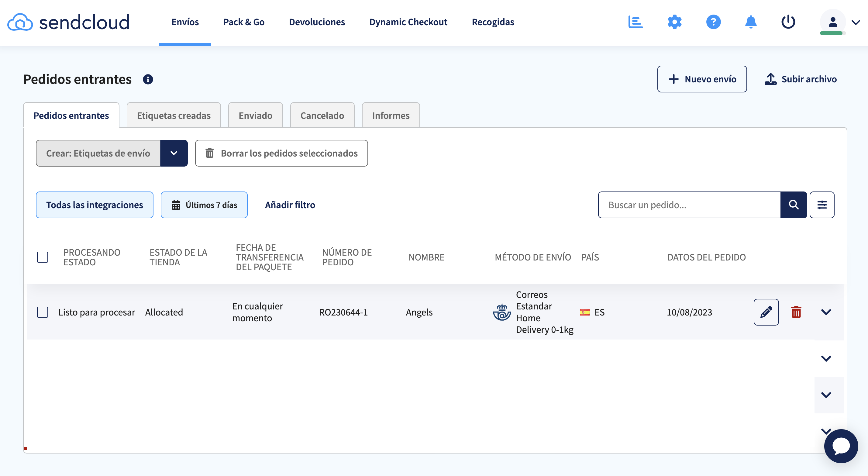Screen dimensions: 868x476
Task: Click Listo para procesar status text
Action: [x=97, y=312]
